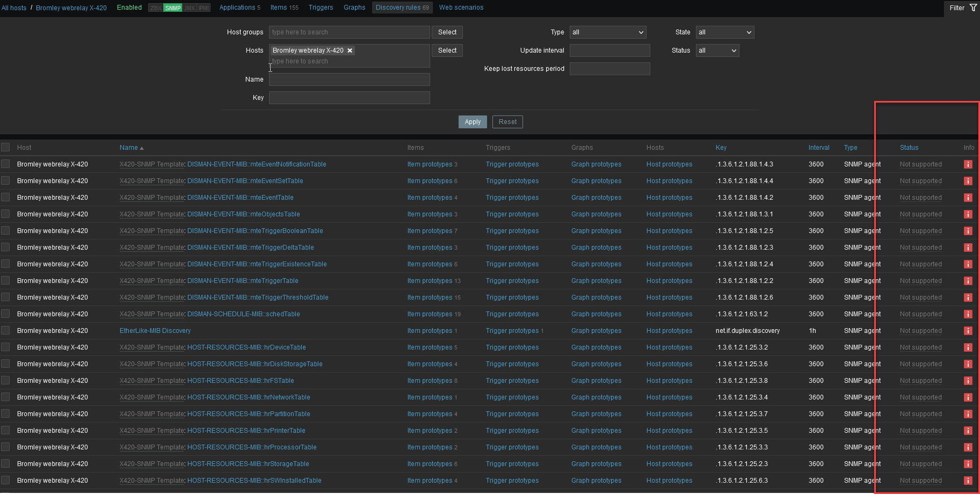Open error info icon for EtherLike-MIB Discovery row
The image size is (980, 494).
[968, 331]
